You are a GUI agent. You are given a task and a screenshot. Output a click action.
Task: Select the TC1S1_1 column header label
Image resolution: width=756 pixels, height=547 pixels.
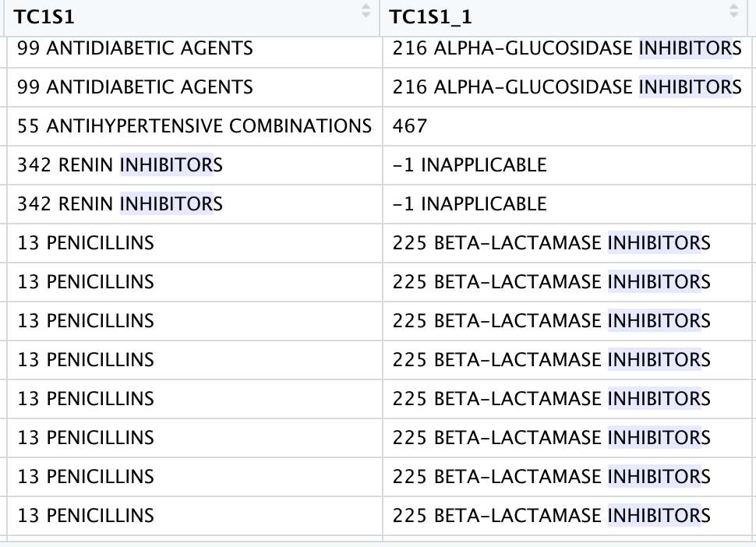(430, 16)
